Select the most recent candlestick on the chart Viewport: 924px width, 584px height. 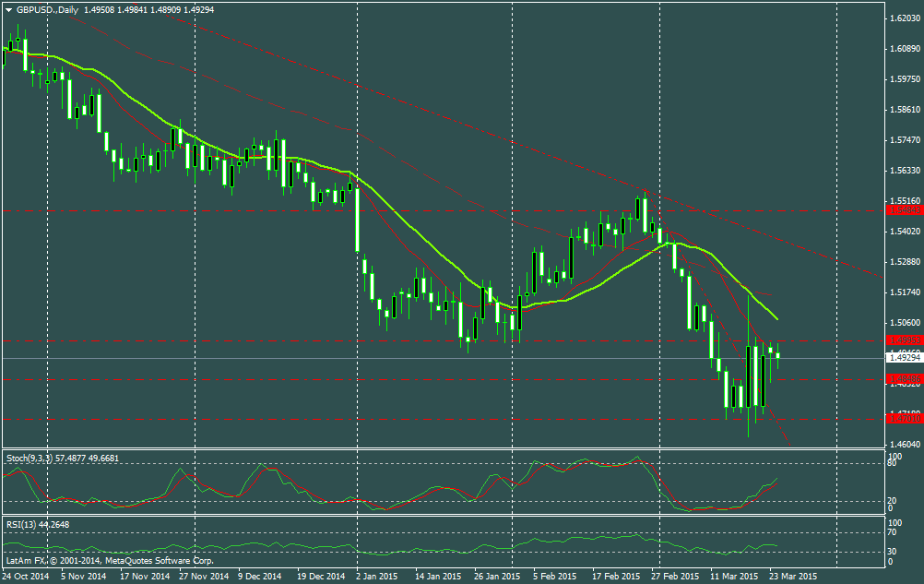click(778, 355)
